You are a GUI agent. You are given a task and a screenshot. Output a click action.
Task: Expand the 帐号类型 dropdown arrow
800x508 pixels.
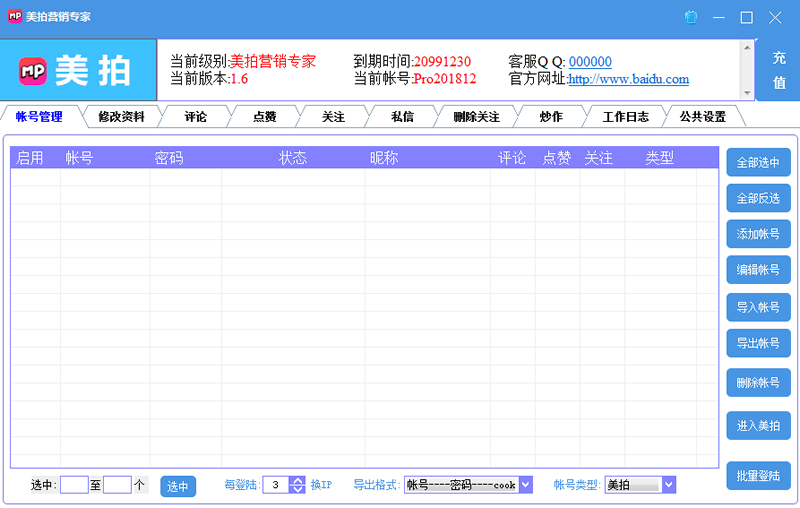coord(669,485)
